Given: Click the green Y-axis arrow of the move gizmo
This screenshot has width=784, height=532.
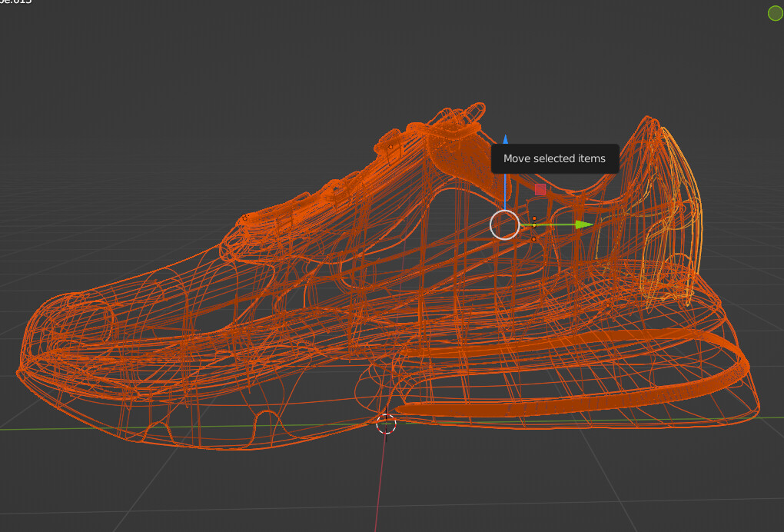Looking at the screenshot, I should click(x=580, y=225).
